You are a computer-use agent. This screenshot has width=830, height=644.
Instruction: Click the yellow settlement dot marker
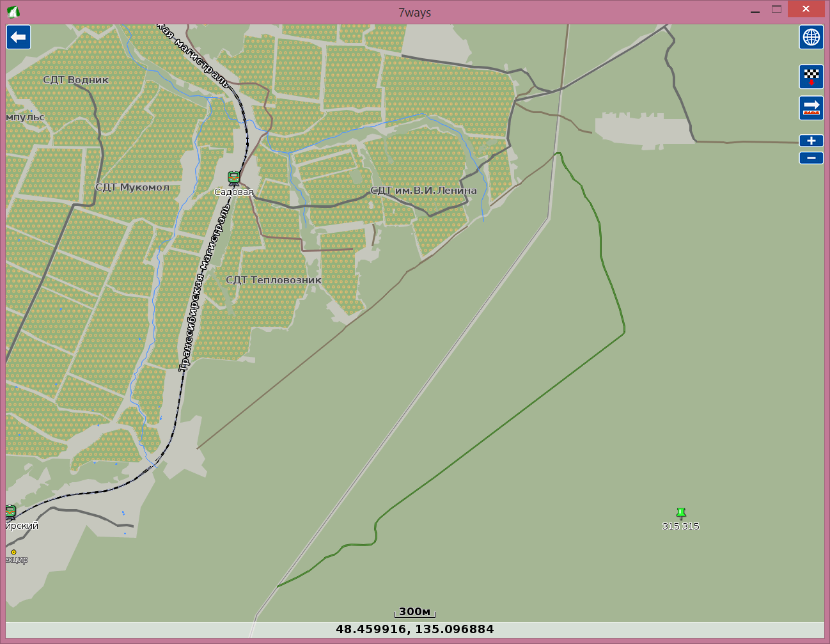(13, 552)
